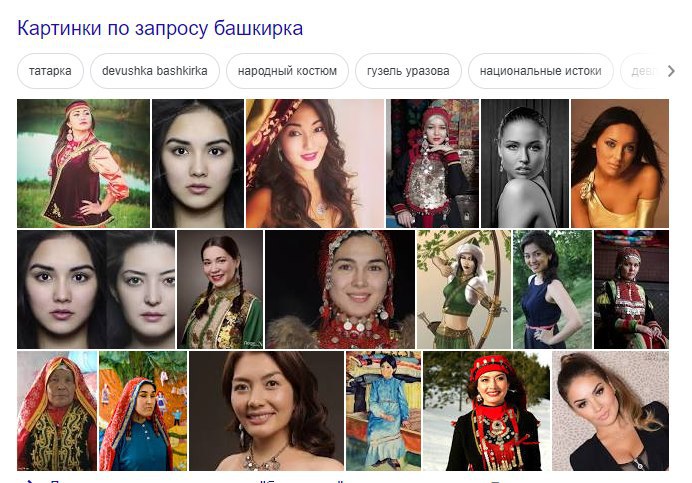
Task: Open large portrait of woman wearing necklace
Action: coord(266,411)
